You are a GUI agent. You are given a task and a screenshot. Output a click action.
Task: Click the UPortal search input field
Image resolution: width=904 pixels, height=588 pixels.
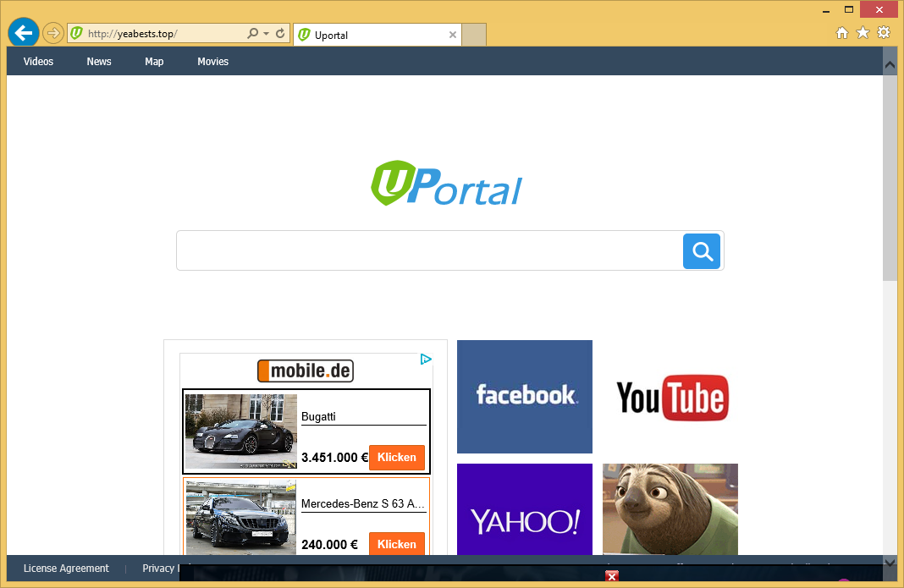click(x=428, y=251)
